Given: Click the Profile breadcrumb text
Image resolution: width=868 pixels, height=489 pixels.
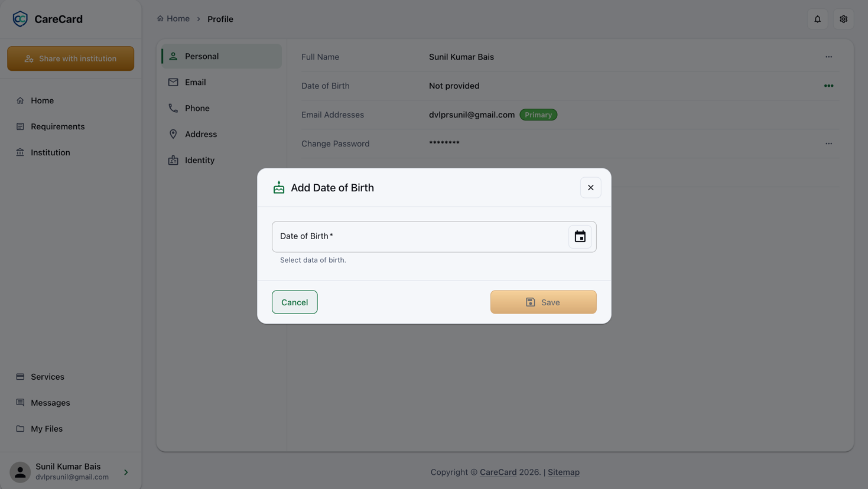Looking at the screenshot, I should click(220, 19).
